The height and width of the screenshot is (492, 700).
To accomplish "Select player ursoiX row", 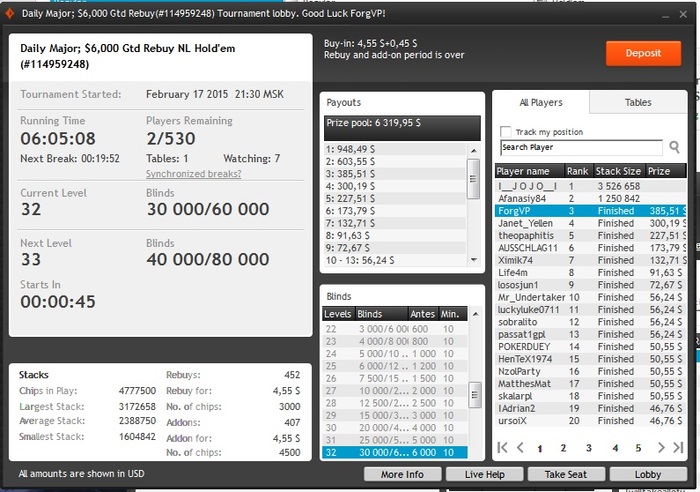I will click(590, 421).
